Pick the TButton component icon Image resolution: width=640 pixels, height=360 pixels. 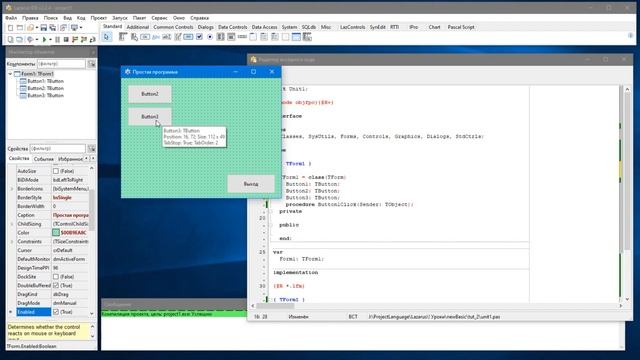click(145, 37)
